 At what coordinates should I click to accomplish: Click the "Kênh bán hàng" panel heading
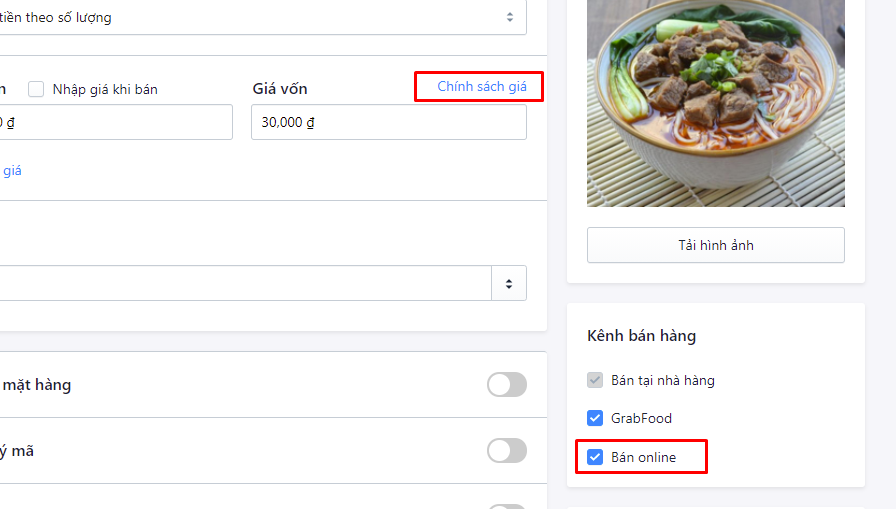[641, 336]
